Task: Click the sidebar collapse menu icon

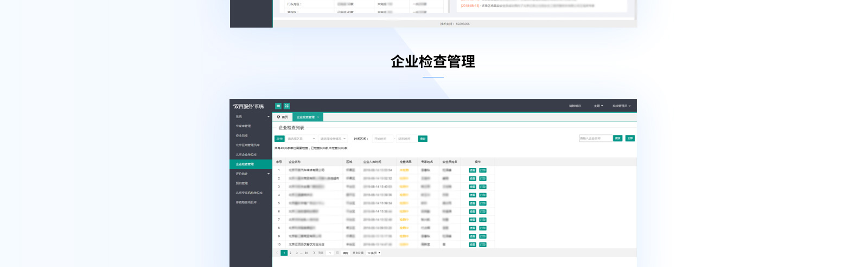Action: 278,106
